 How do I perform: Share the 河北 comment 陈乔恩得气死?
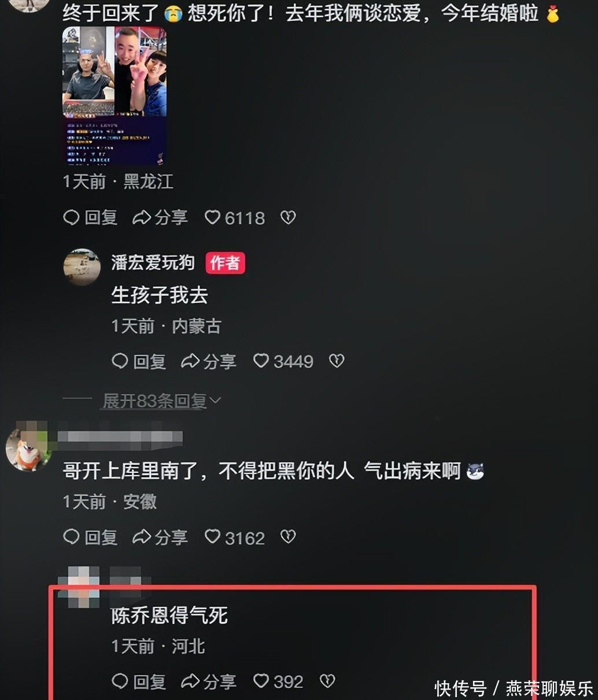pyautogui.click(x=209, y=681)
